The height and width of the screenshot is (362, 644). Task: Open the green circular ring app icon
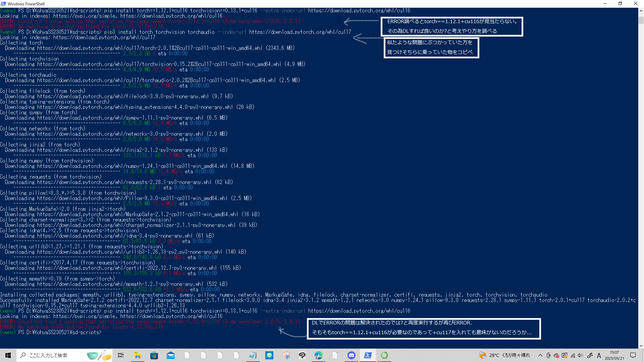click(384, 355)
